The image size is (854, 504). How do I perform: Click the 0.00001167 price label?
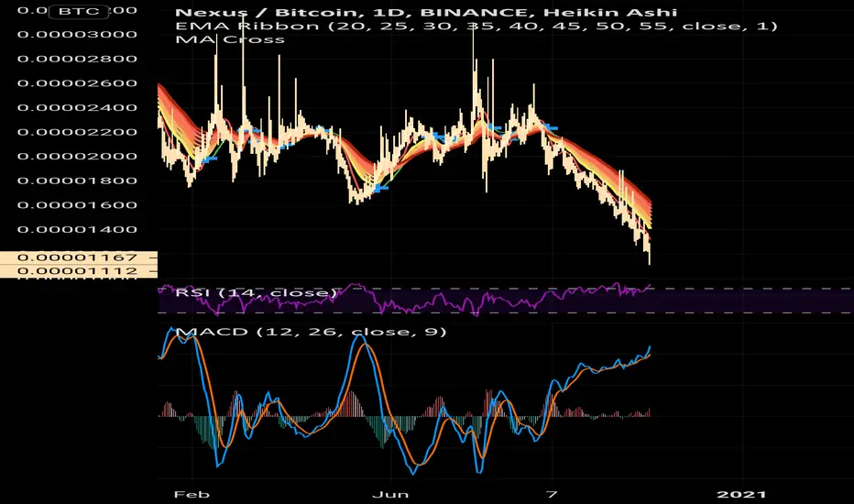pyautogui.click(x=78, y=257)
